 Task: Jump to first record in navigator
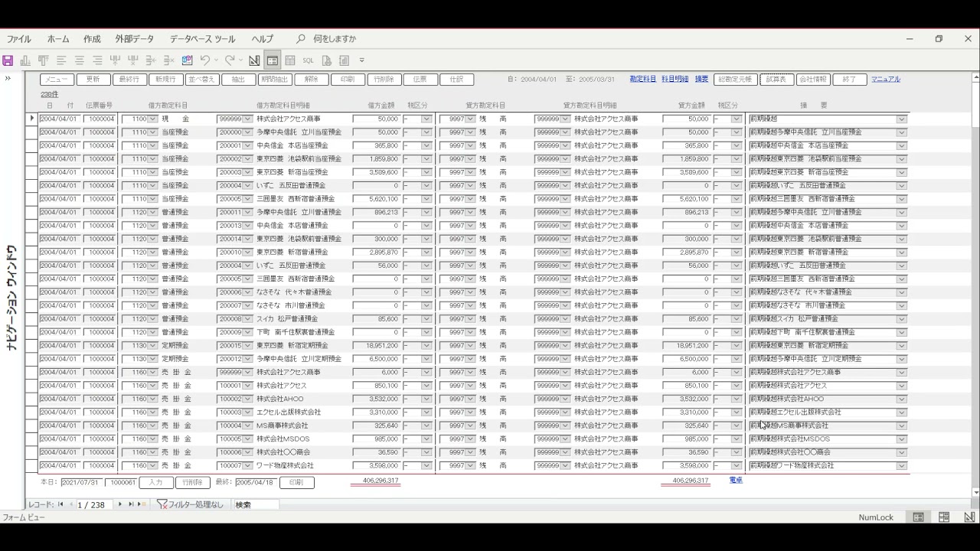pyautogui.click(x=60, y=504)
